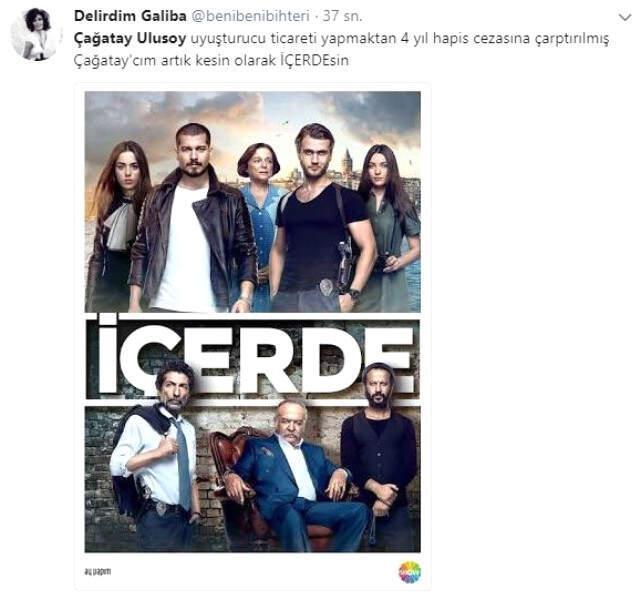The height and width of the screenshot is (597, 640).
Task: Click the large İÇERDE title on the poster
Action: point(253,358)
